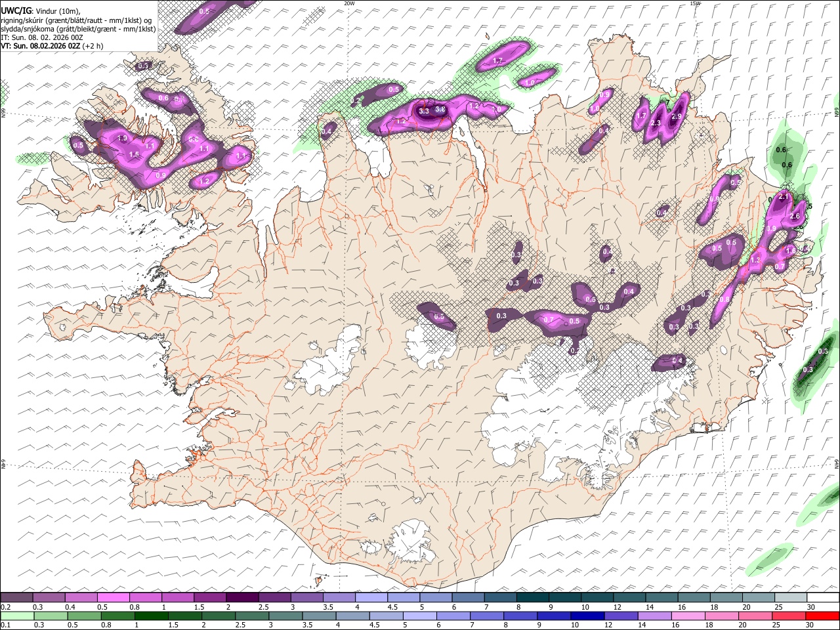Click the '0.1' label under the green legend row

(5, 625)
